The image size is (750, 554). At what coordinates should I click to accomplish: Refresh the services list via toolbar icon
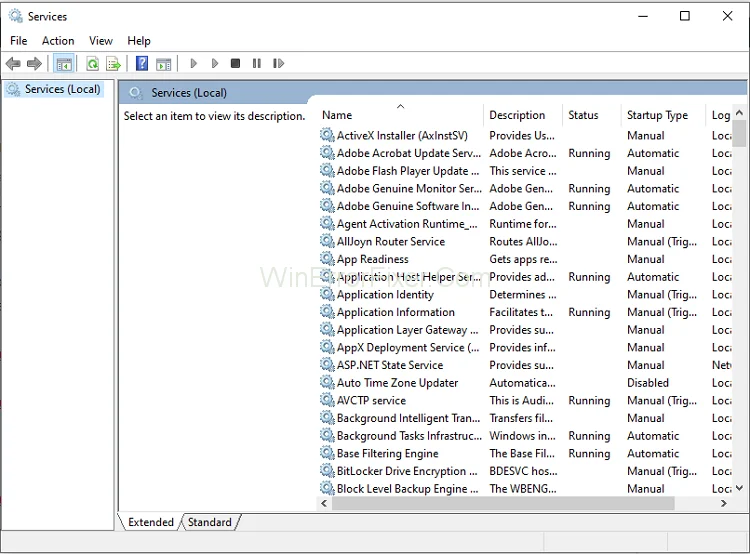[92, 64]
